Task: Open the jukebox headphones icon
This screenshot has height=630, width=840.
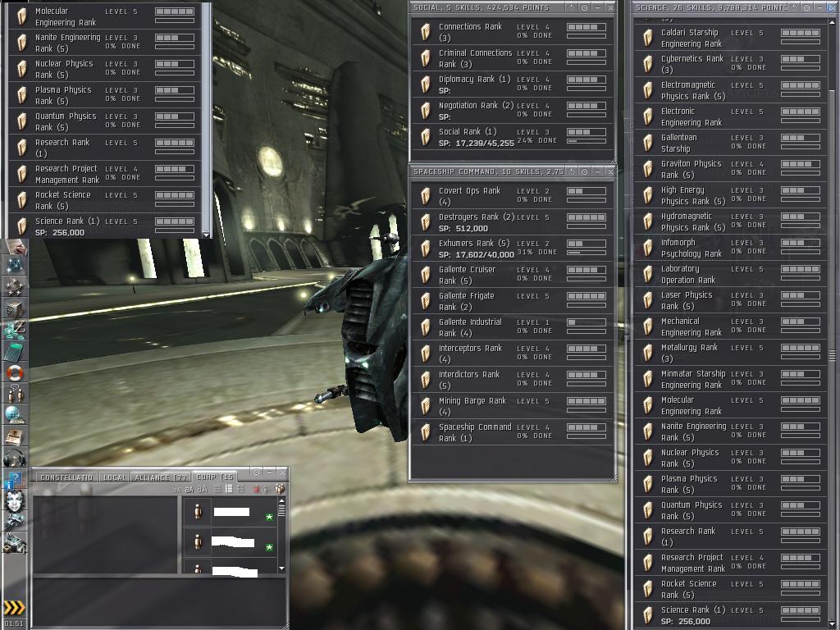Action: click(x=15, y=458)
